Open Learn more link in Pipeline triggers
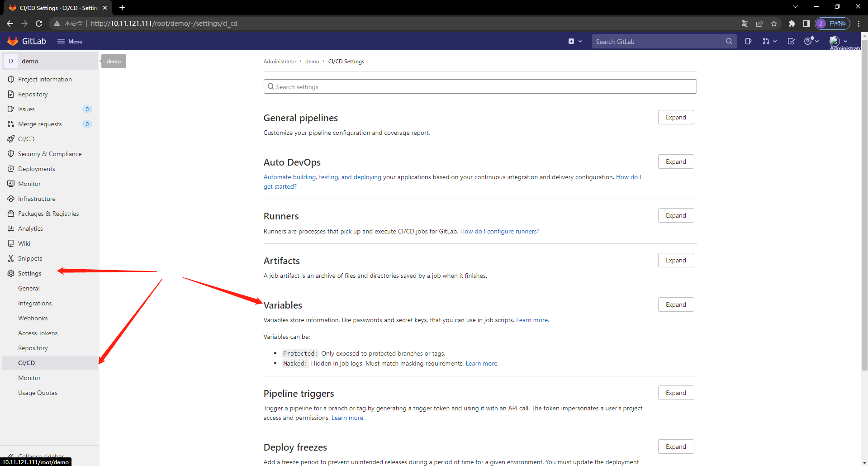The width and height of the screenshot is (868, 466). tap(348, 418)
